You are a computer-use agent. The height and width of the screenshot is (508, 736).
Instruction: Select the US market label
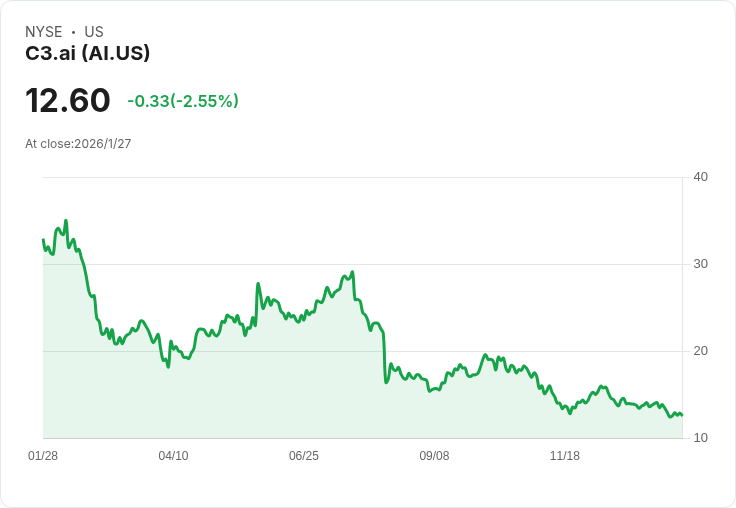pos(94,32)
